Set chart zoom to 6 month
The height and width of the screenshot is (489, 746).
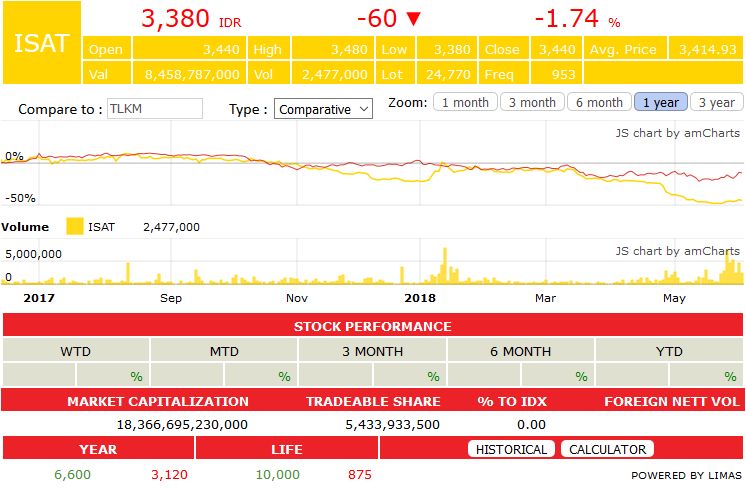click(599, 102)
